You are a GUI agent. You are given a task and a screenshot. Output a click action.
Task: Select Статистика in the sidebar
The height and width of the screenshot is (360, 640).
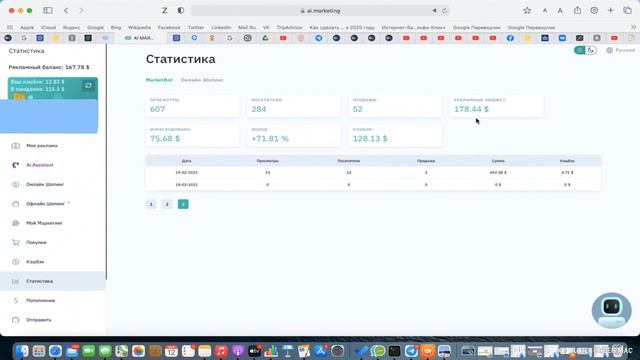(x=53, y=281)
